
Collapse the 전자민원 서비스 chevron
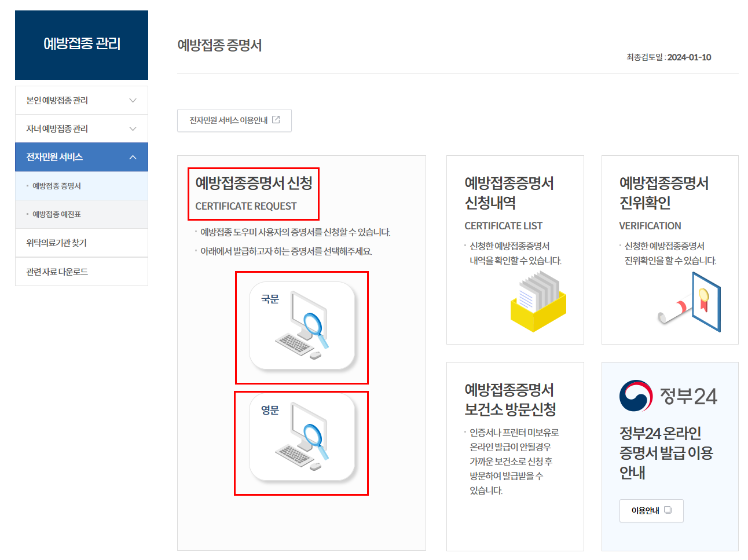[x=133, y=157]
